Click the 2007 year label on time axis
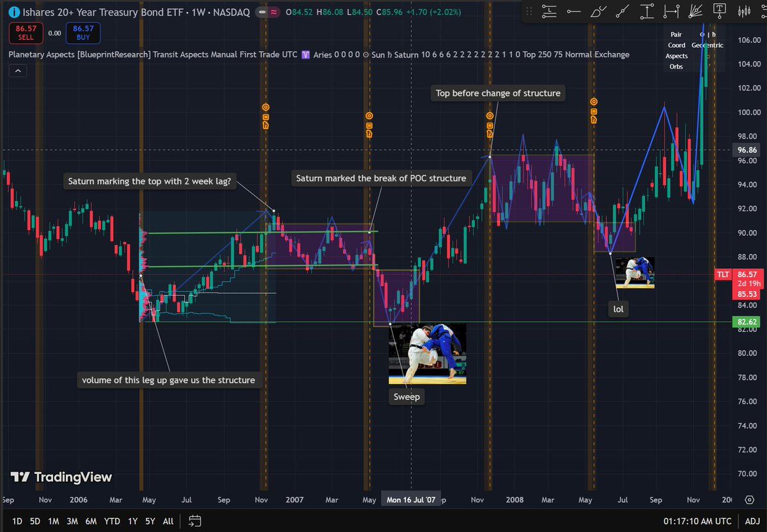The width and height of the screenshot is (767, 532). click(295, 500)
